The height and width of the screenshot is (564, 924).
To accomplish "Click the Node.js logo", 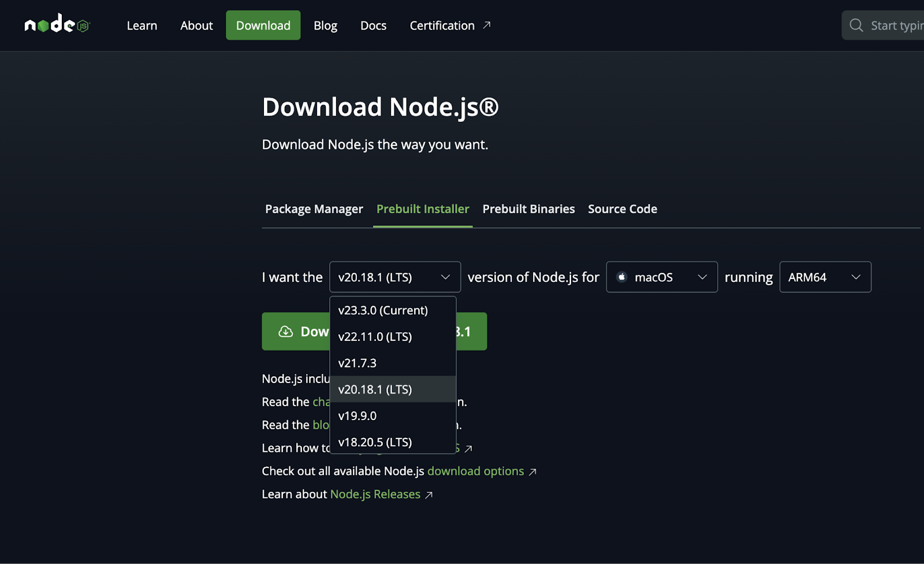I will pos(57,24).
